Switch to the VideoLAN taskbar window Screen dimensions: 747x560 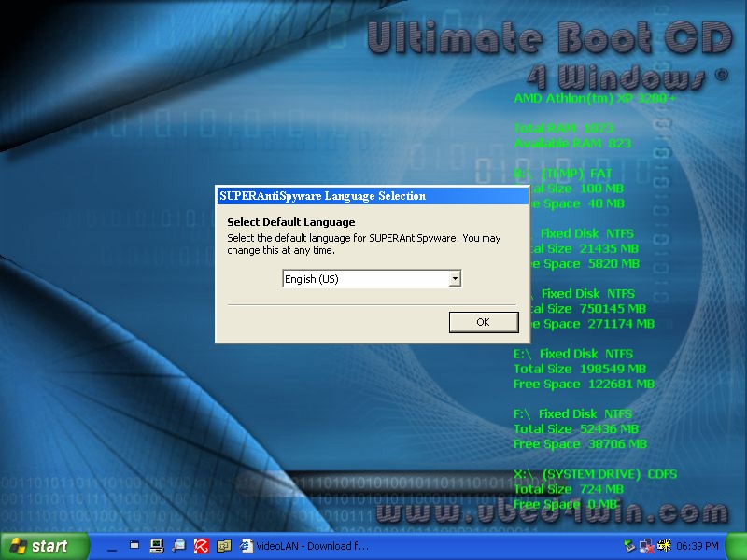pos(304,545)
